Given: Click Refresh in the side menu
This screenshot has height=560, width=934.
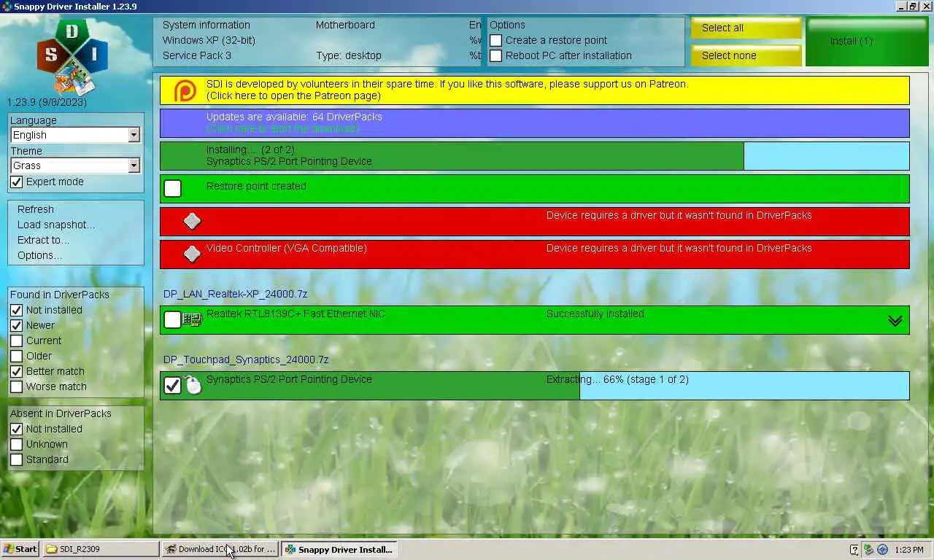Looking at the screenshot, I should tap(36, 209).
